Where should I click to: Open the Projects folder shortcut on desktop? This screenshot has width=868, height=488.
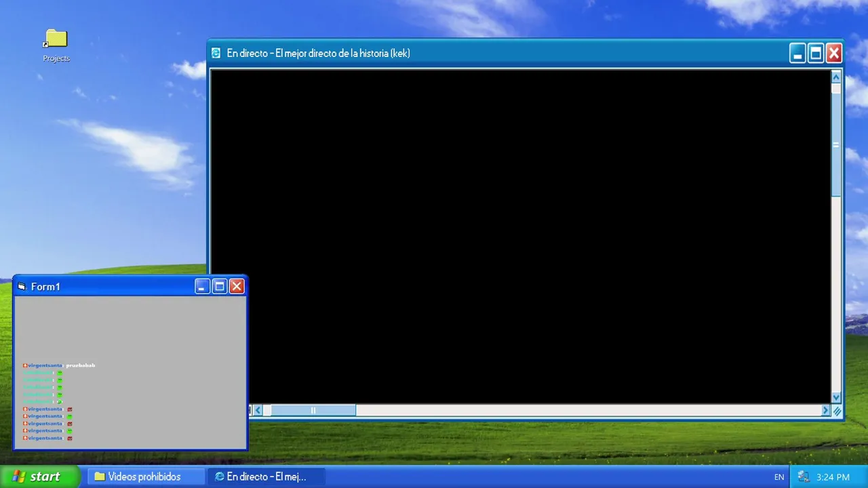56,46
